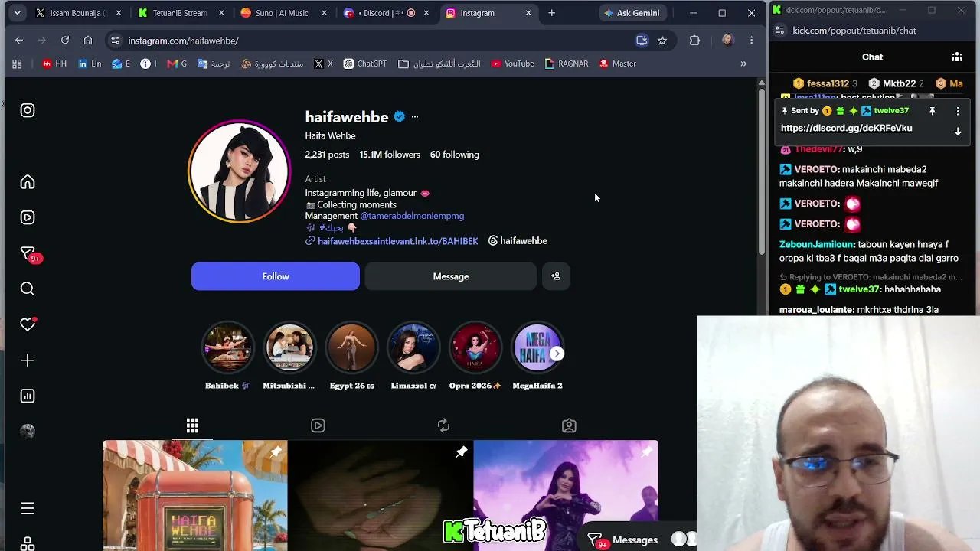This screenshot has height=551, width=980.
Task: Open the reposts tab on profile
Action: coord(443,425)
